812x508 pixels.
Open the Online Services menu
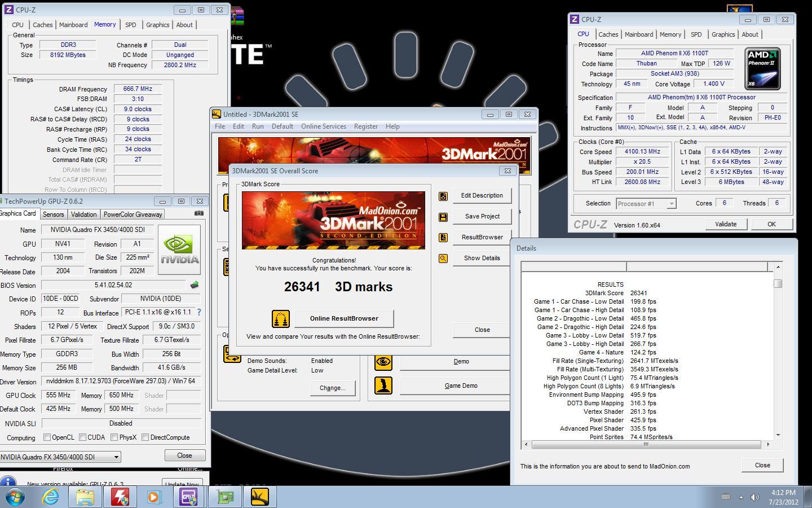tap(324, 126)
